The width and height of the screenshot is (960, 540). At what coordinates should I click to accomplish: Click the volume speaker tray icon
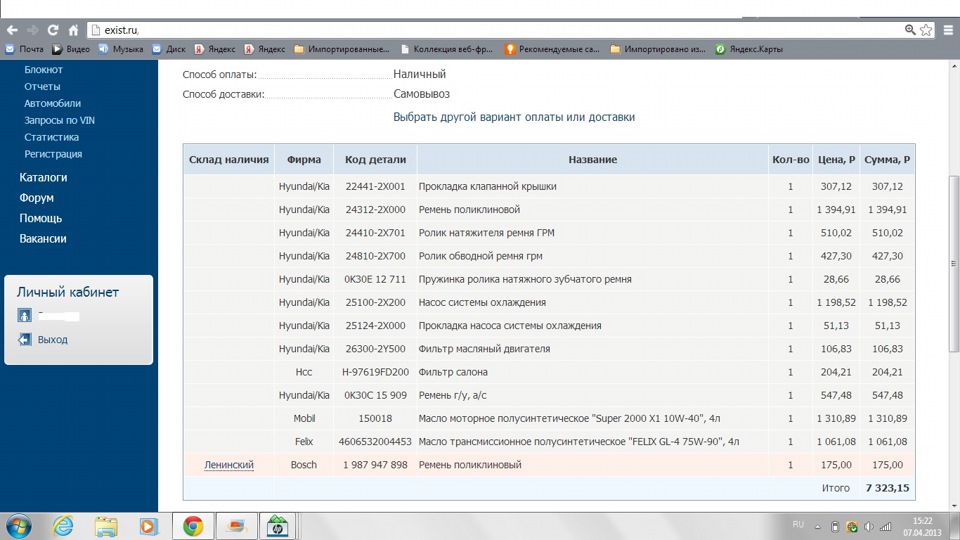click(869, 527)
